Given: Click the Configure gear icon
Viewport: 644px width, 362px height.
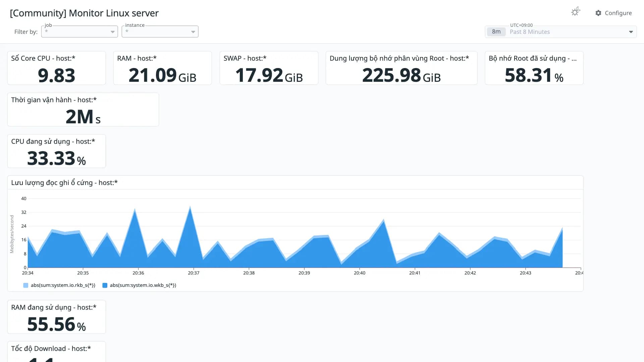Looking at the screenshot, I should tap(598, 13).
